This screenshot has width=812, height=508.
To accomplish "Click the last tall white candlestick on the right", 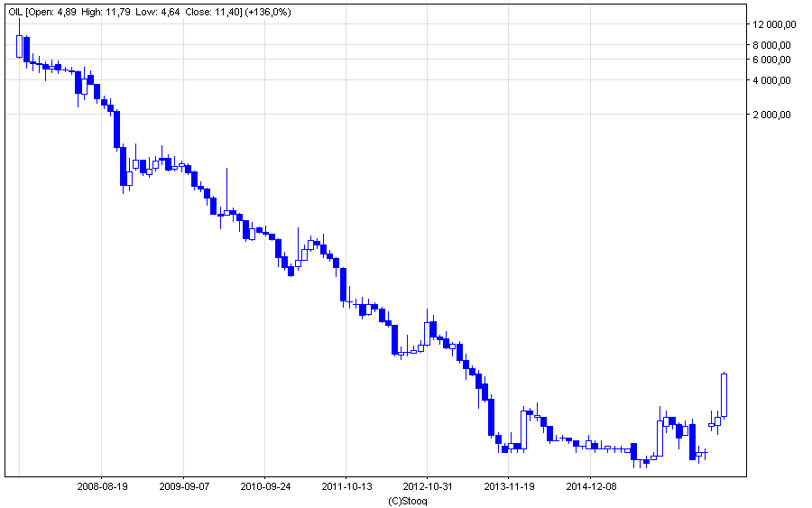I will (x=724, y=394).
